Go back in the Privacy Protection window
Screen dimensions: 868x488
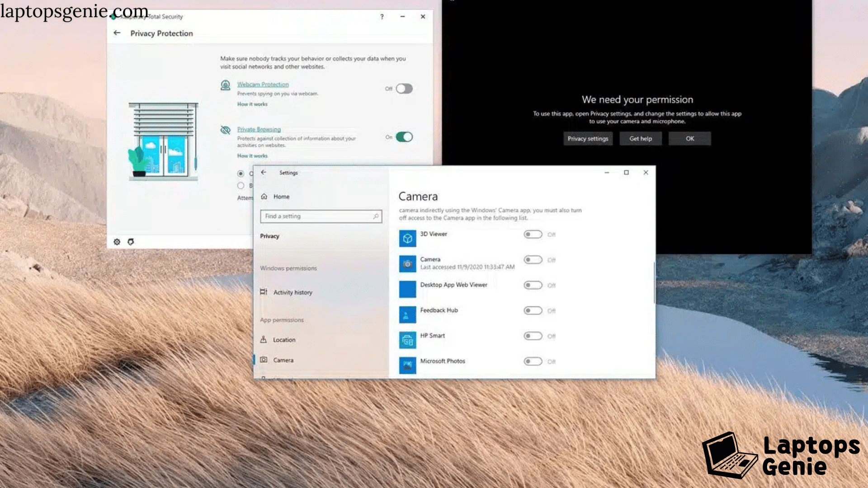point(117,33)
